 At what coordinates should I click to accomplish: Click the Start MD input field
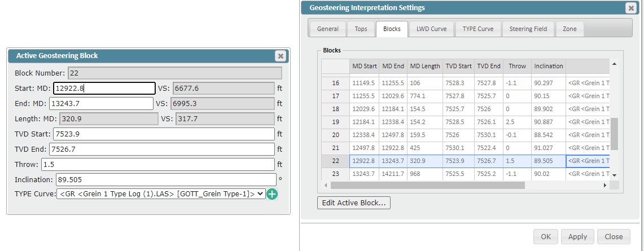(104, 88)
